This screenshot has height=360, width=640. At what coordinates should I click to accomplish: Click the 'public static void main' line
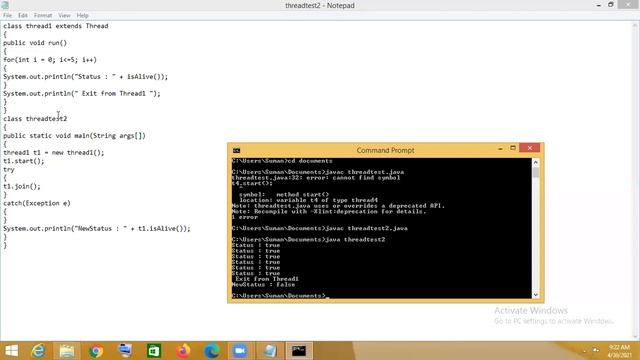coord(74,136)
